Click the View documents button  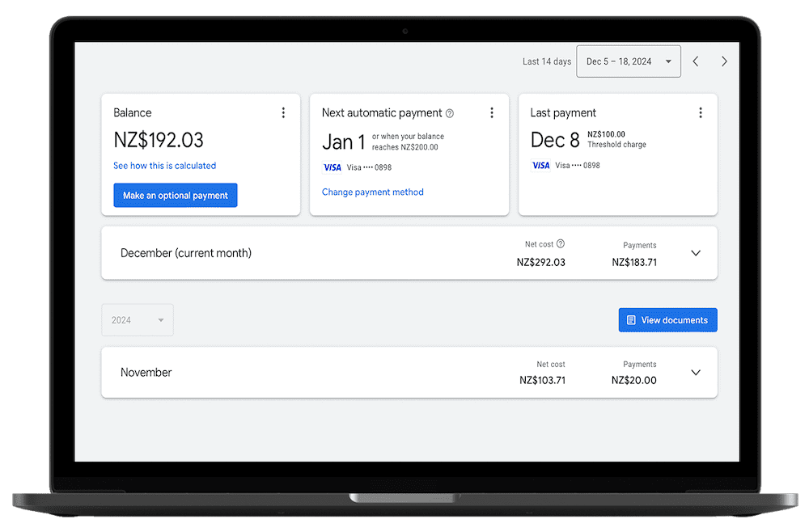tap(667, 320)
